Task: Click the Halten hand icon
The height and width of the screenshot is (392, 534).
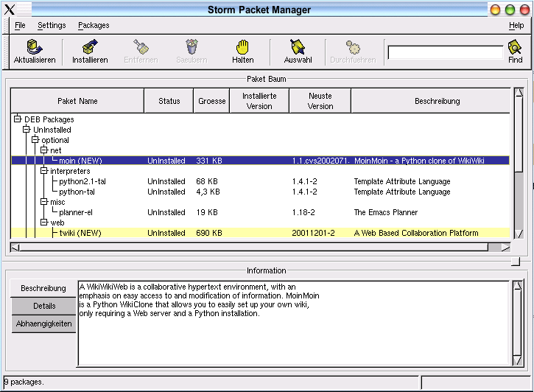Action: (x=243, y=47)
